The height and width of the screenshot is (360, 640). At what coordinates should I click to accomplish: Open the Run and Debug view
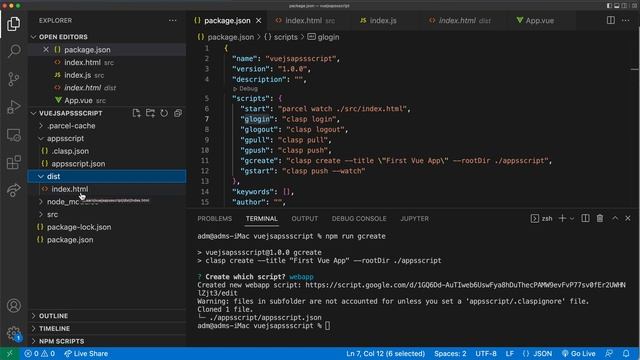tap(13, 107)
